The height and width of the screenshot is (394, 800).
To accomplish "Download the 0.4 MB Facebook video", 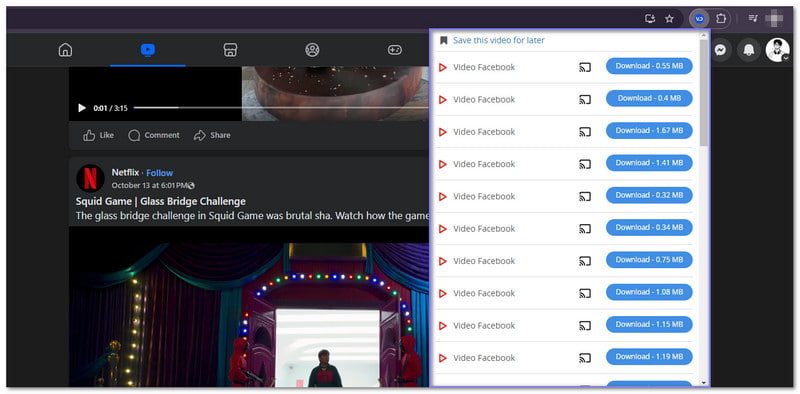I will click(x=649, y=98).
